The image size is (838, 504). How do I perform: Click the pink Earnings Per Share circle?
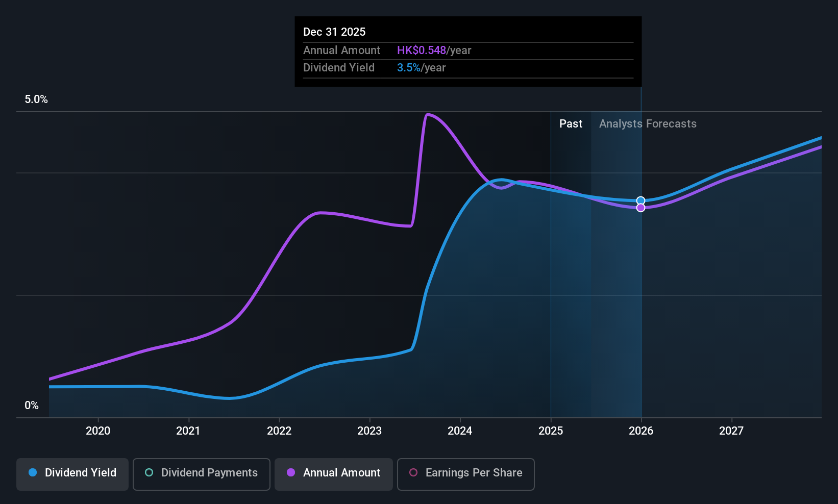click(413, 472)
